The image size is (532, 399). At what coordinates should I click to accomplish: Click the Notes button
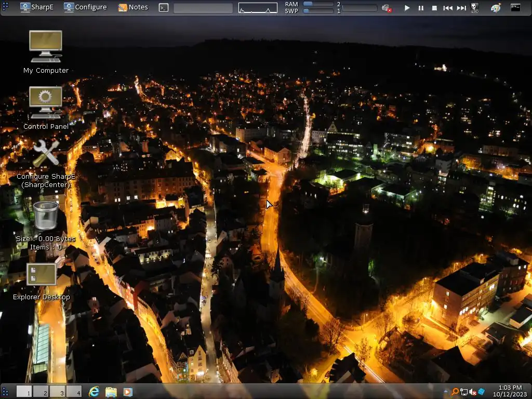[x=133, y=7]
